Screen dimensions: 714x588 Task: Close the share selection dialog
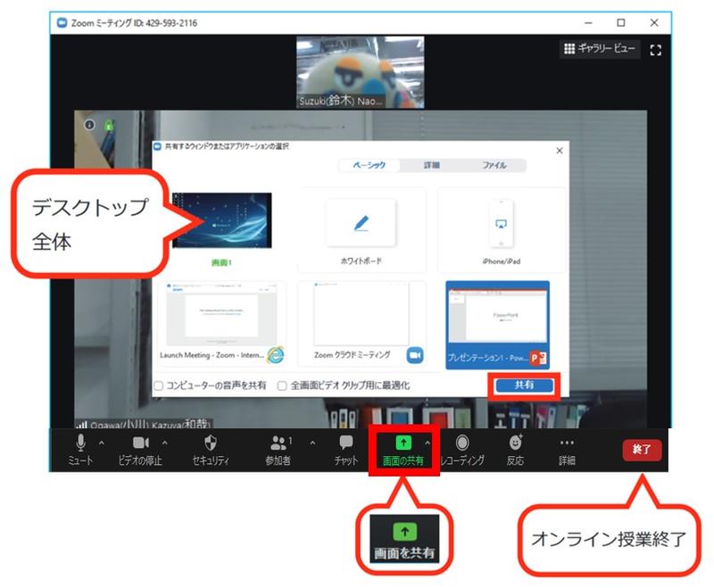click(x=560, y=151)
